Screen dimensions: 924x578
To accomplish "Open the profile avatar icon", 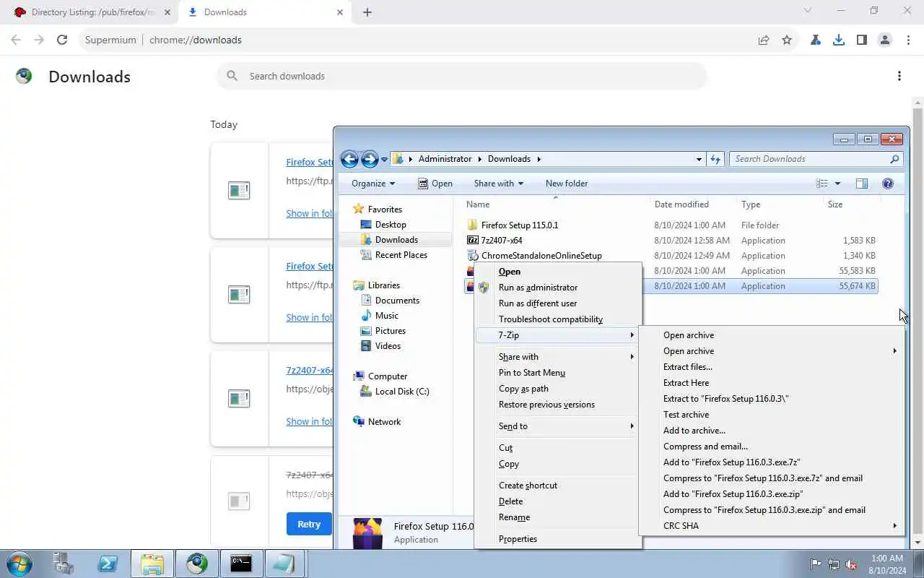I will click(x=885, y=40).
